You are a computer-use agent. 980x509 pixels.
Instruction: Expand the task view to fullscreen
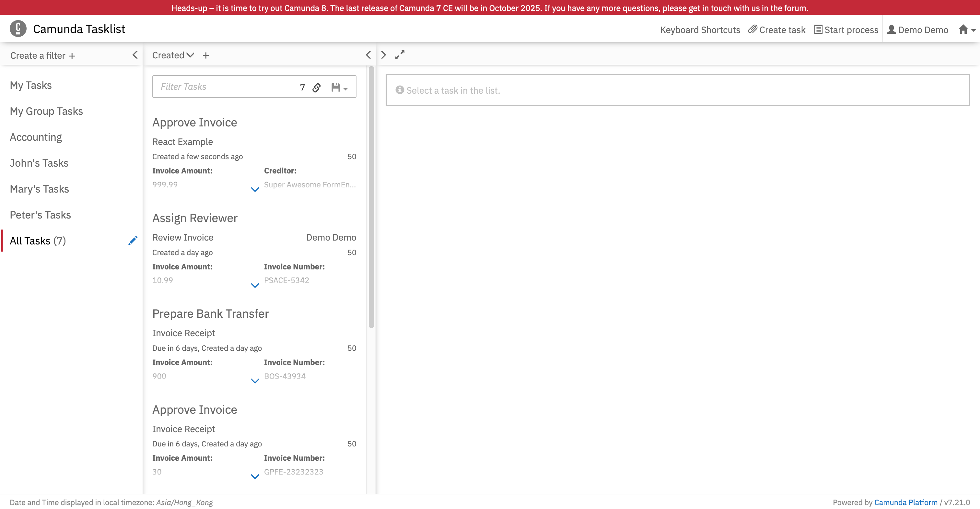[400, 55]
